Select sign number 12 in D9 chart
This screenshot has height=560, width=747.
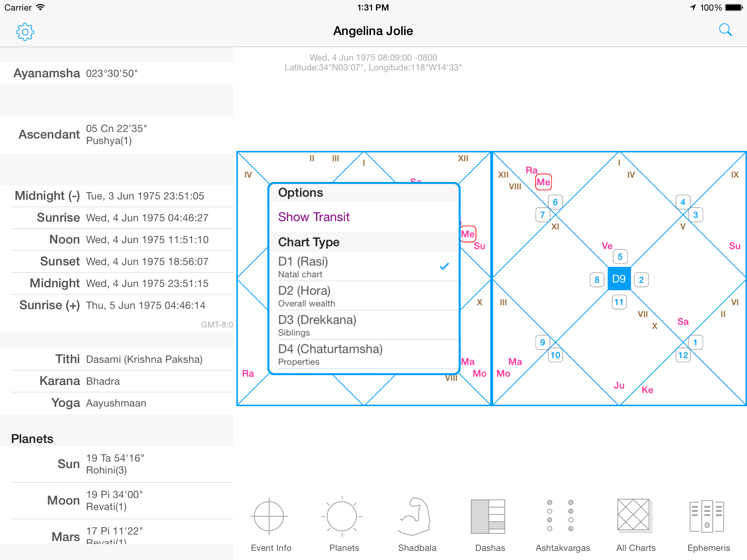pyautogui.click(x=683, y=355)
